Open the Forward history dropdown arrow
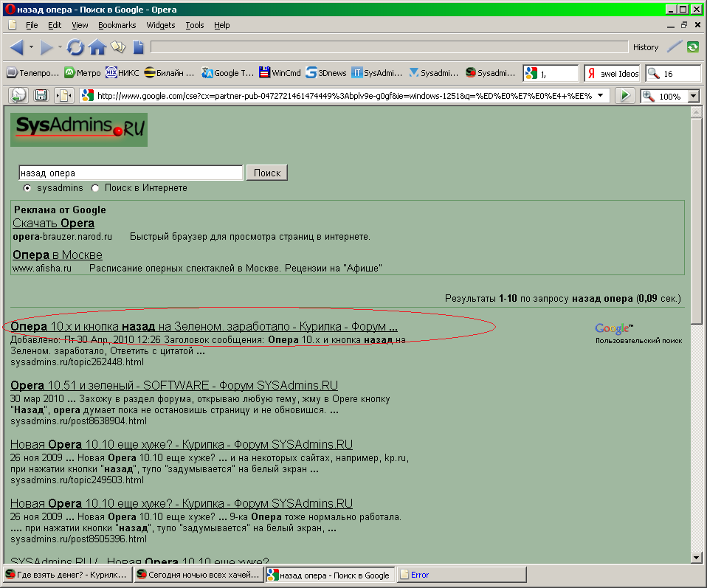Screen dimensions: 707x588 point(60,47)
